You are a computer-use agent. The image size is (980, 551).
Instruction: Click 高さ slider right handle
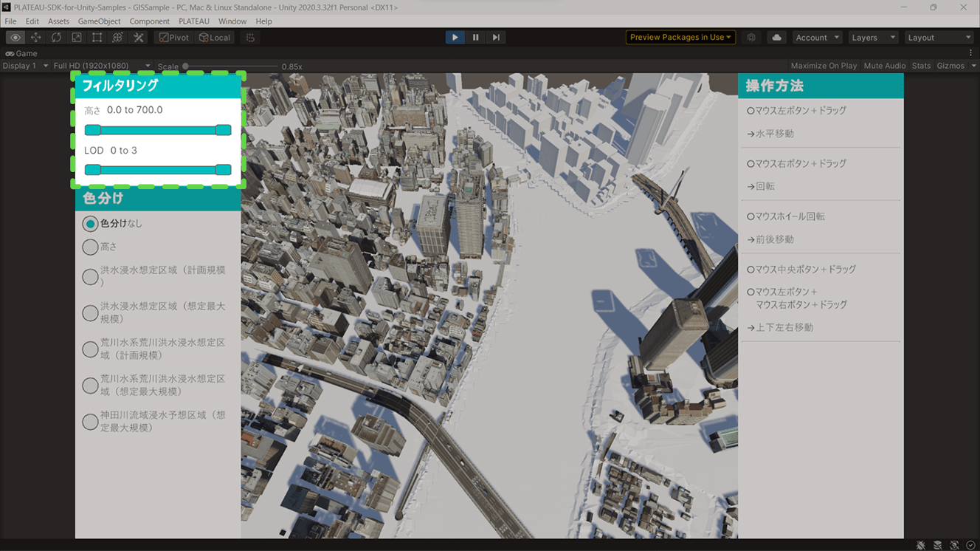point(223,130)
